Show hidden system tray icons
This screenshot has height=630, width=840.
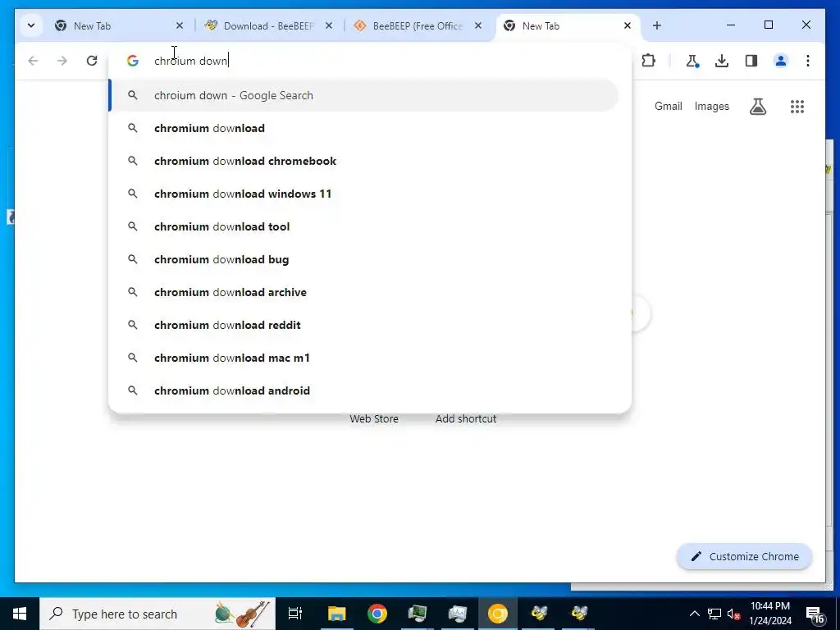click(x=694, y=614)
